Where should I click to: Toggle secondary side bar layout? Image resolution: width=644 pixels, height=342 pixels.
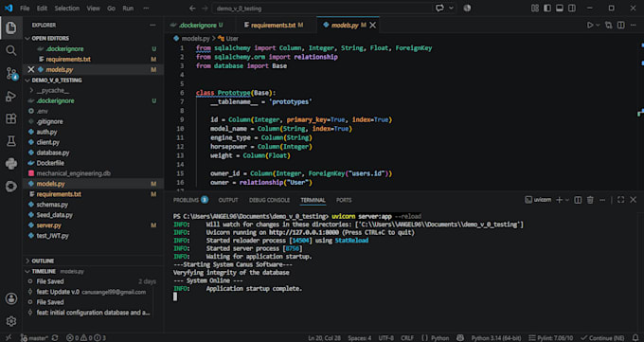pyautogui.click(x=572, y=9)
